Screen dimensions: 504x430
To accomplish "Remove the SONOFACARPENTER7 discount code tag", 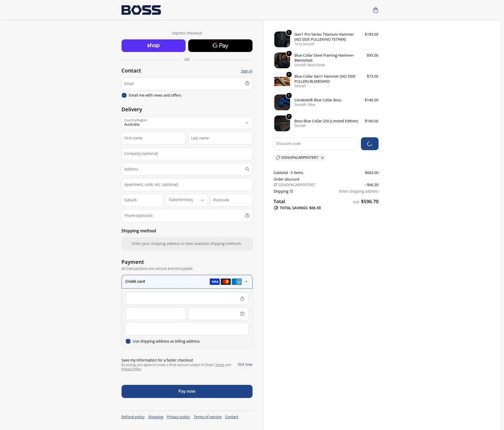I will click(322, 158).
